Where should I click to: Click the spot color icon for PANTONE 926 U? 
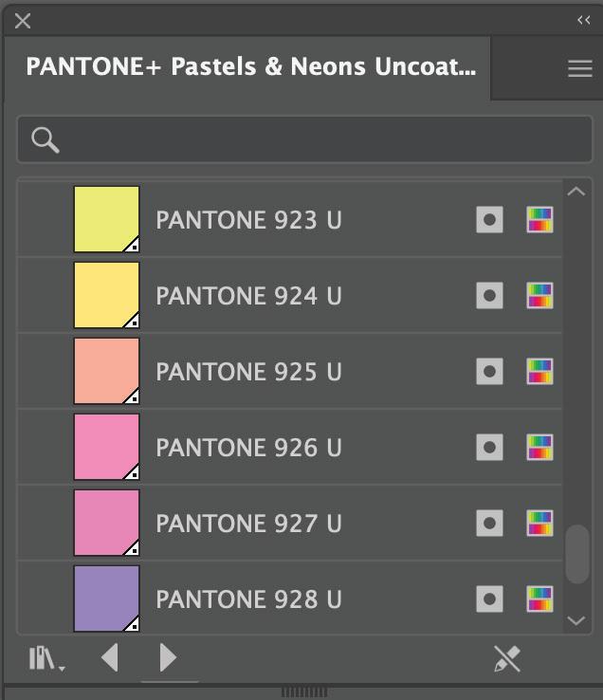coord(489,448)
